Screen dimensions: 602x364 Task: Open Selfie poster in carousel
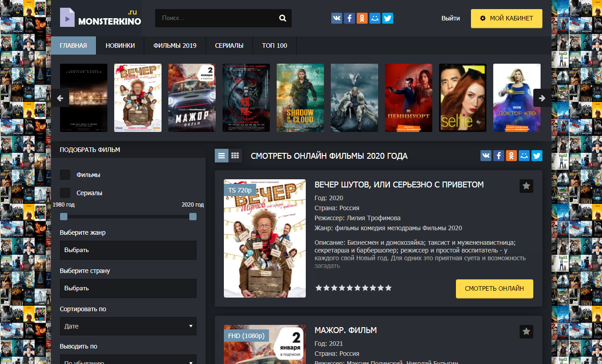[463, 98]
